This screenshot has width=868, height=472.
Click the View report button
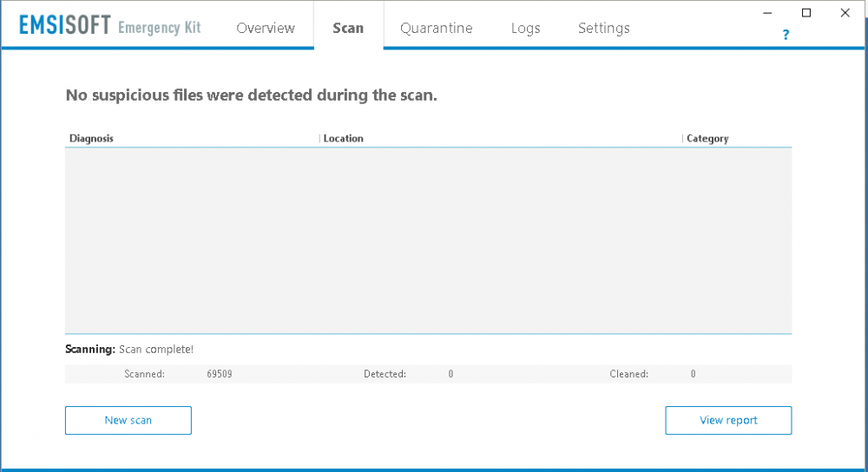pos(728,421)
